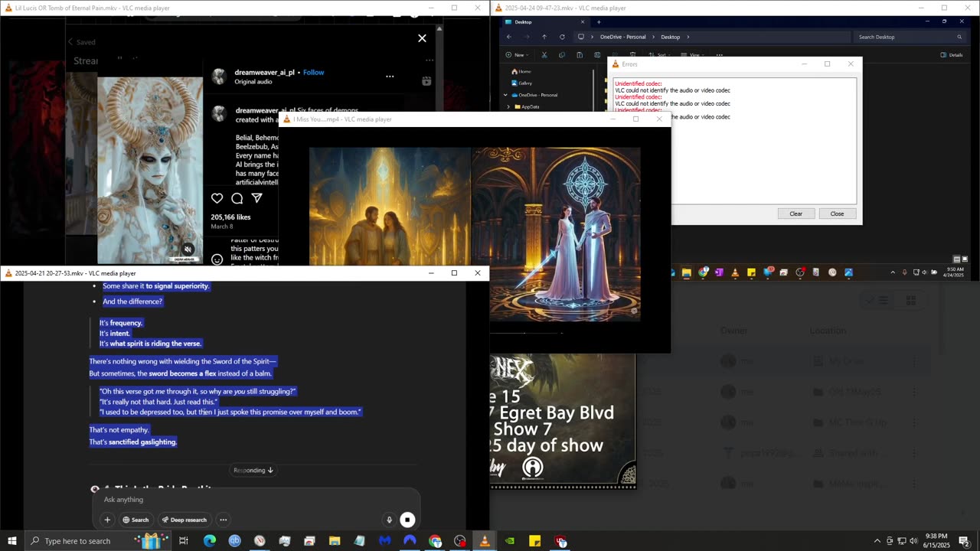Viewport: 980px width, 551px height.
Task: Open Sticky Notes from the taskbar
Action: pos(535,541)
